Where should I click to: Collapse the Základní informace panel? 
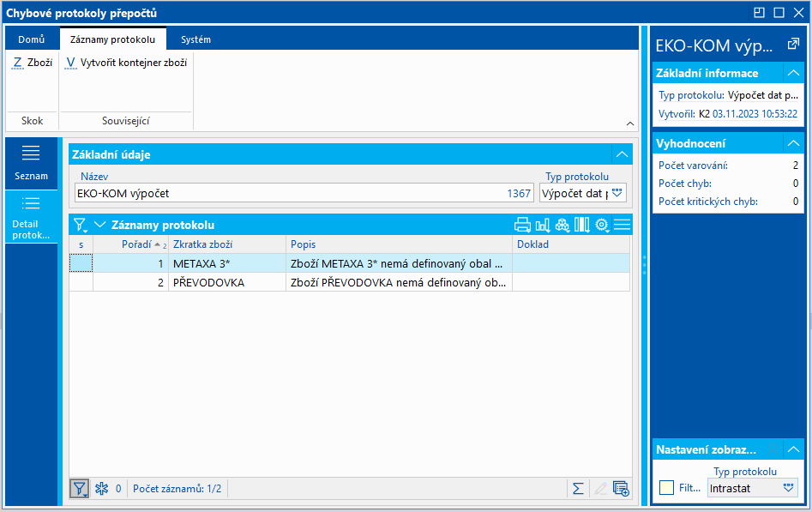793,73
